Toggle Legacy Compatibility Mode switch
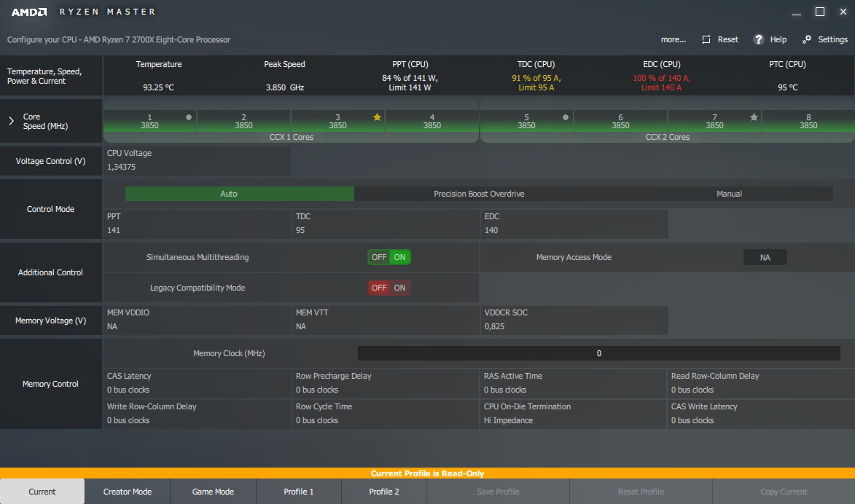 (389, 288)
